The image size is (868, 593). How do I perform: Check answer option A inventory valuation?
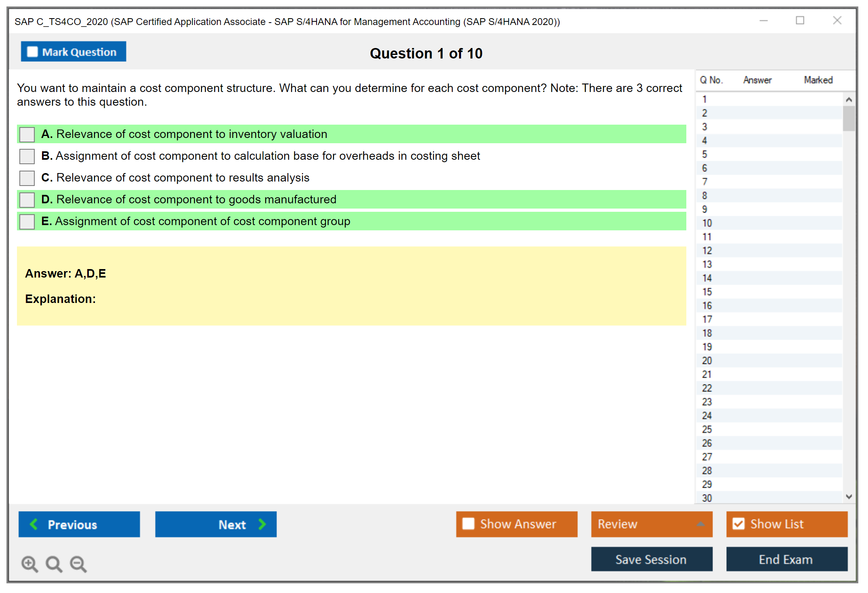[27, 134]
